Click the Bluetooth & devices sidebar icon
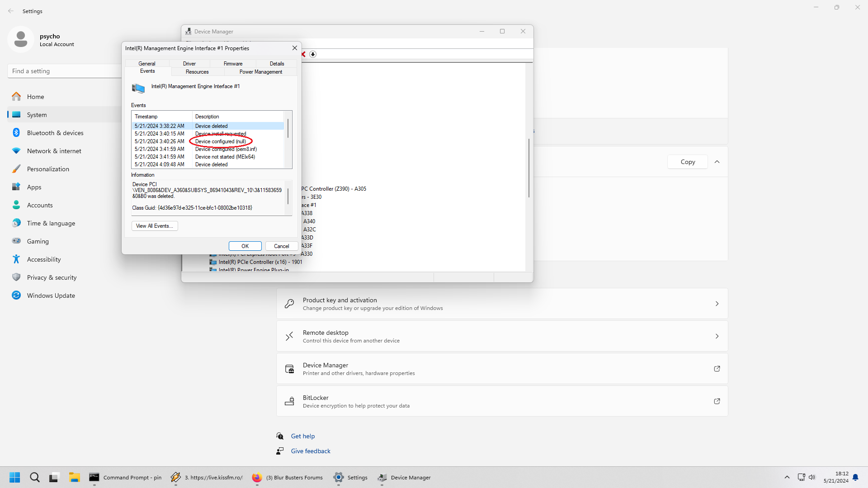 click(x=16, y=133)
